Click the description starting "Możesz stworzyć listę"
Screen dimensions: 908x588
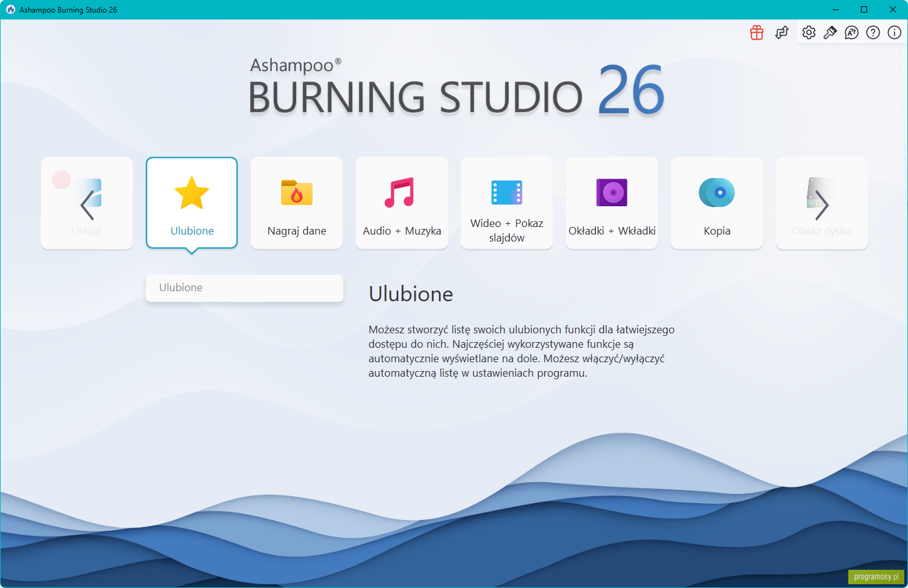point(521,351)
